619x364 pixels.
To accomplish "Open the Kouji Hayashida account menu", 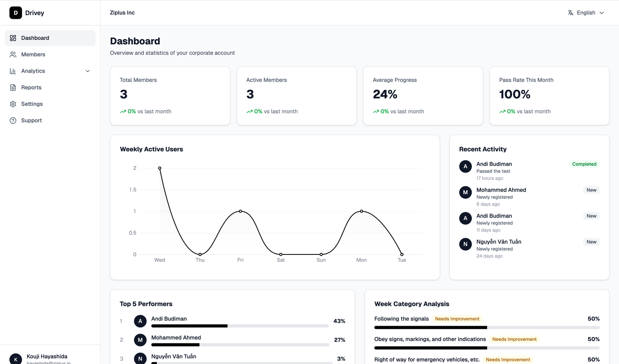I will click(x=47, y=358).
